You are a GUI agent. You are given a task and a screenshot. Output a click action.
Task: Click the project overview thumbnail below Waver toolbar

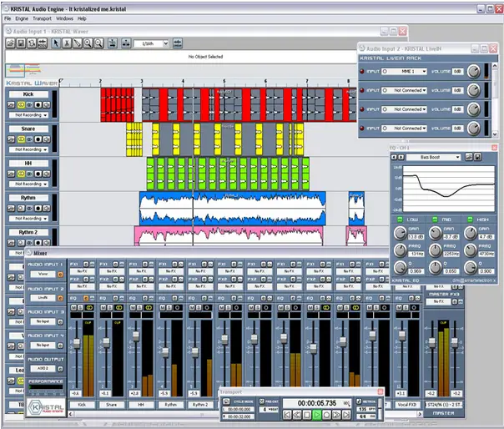pyautogui.click(x=24, y=70)
